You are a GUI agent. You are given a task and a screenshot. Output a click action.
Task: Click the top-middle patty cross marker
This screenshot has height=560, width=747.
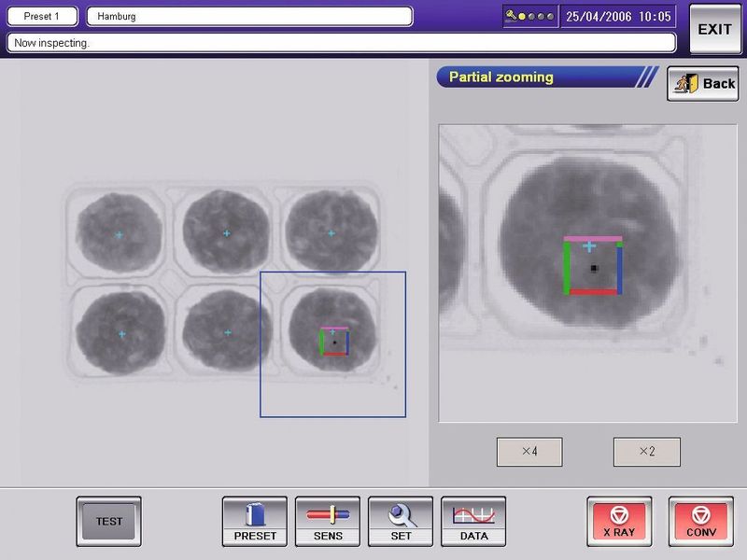pos(227,233)
